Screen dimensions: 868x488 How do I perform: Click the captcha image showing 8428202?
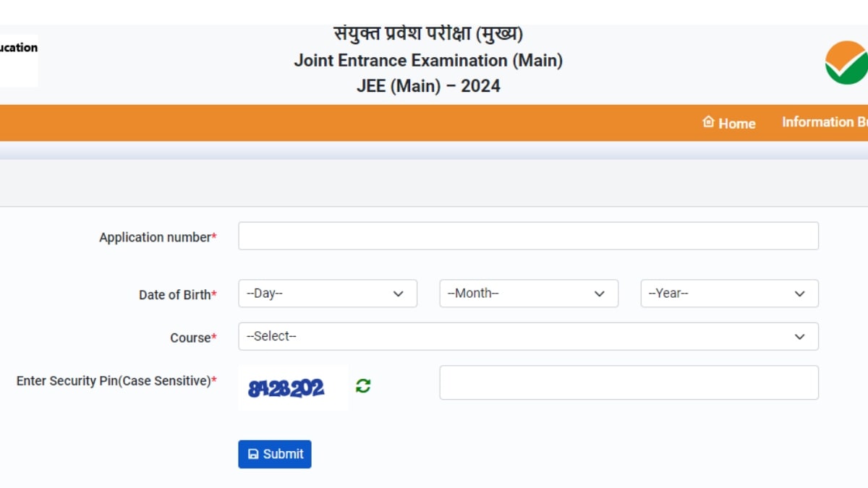[286, 389]
